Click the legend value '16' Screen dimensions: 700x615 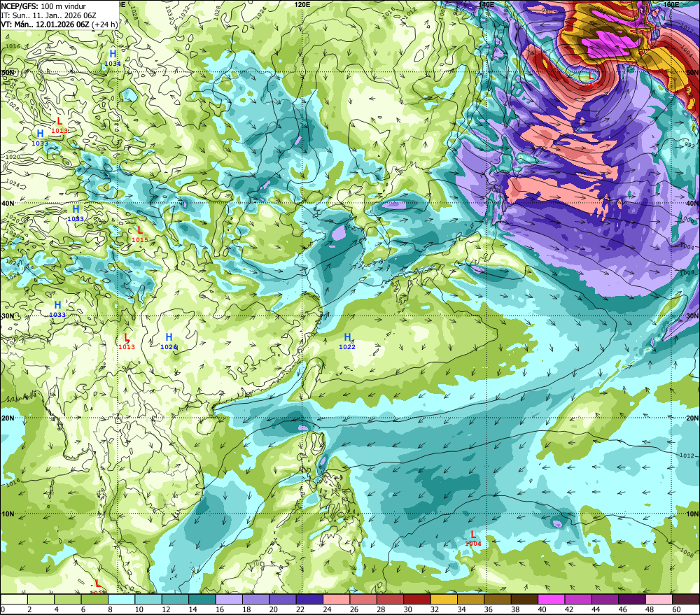pos(220,609)
